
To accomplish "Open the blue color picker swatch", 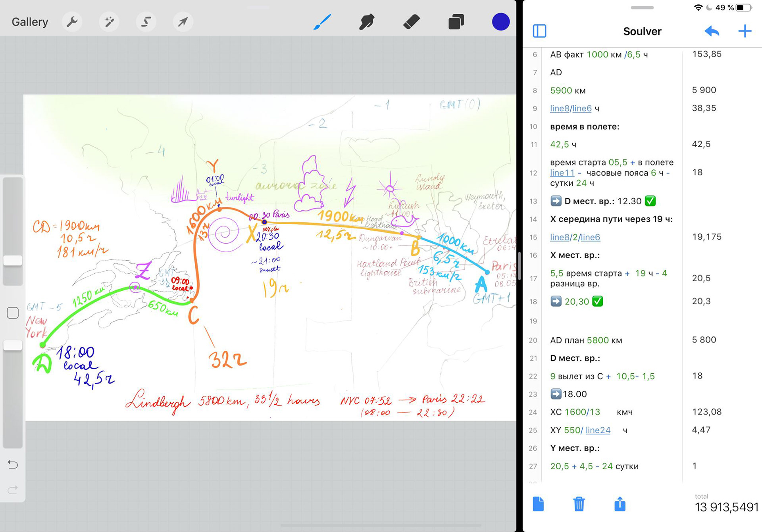I will [500, 22].
